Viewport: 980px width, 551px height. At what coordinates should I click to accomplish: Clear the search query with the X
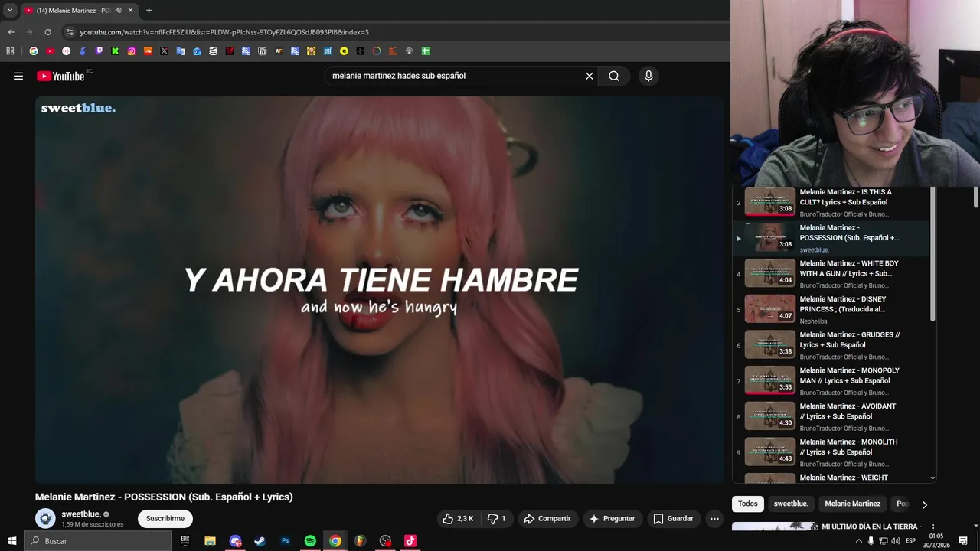pyautogui.click(x=590, y=76)
